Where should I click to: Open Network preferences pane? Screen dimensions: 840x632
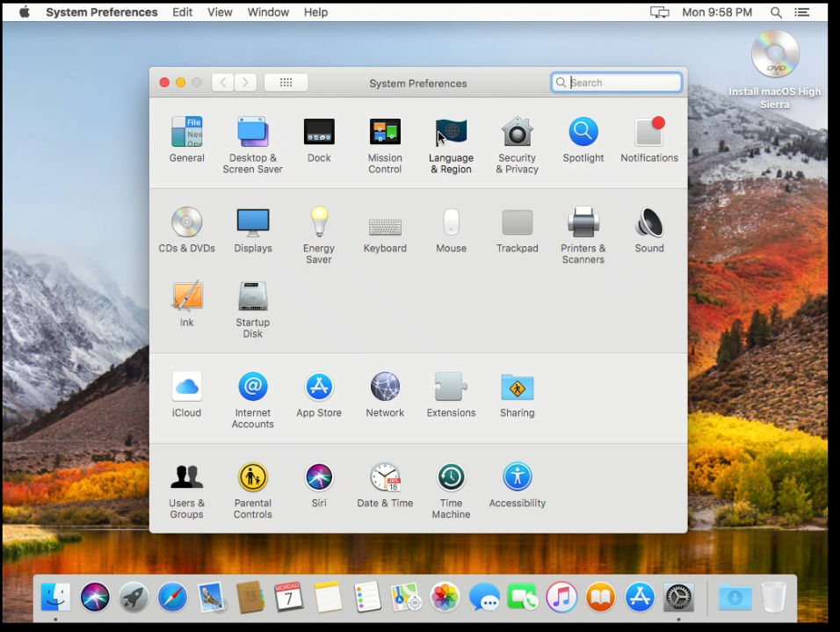[x=385, y=394]
